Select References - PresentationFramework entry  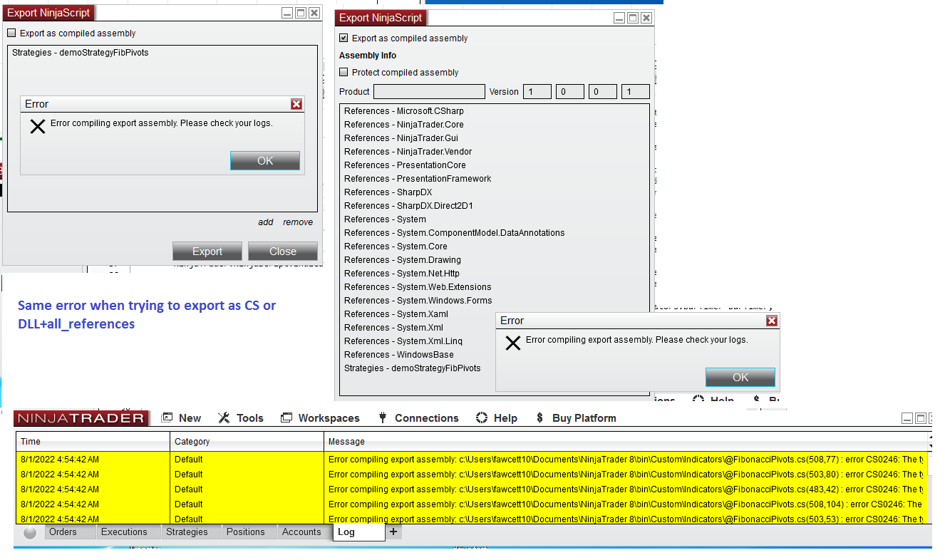coord(418,179)
